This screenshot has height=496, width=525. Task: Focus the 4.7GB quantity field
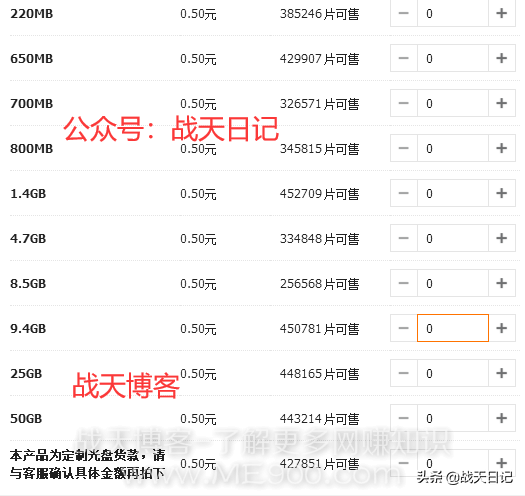[x=453, y=238]
